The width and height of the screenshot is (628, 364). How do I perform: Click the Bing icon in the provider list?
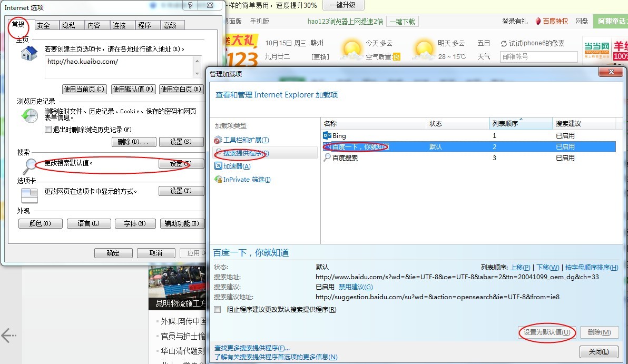click(327, 136)
